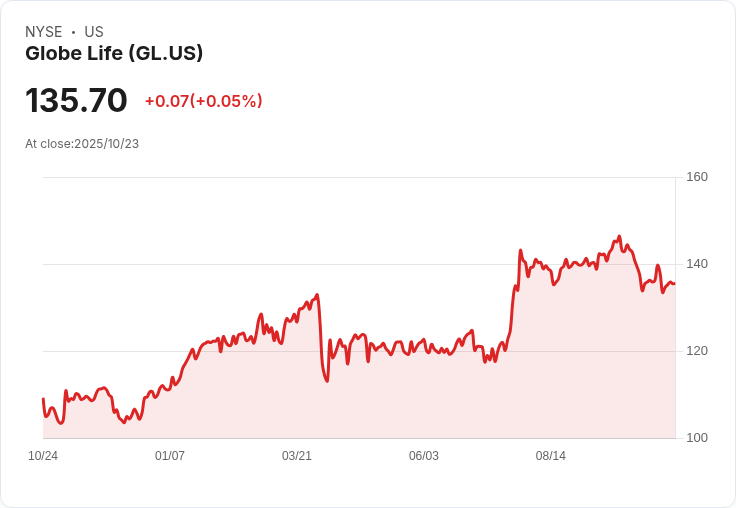Click the red +0.07(+0.05%) price change
Viewport: 736px width, 508px height.
[x=203, y=101]
